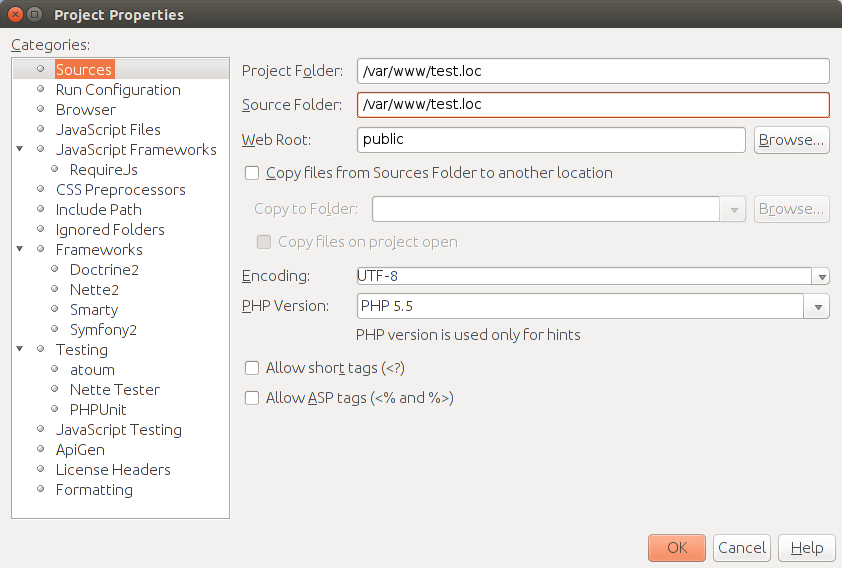The height and width of the screenshot is (568, 842).
Task: Select the Run Configuration category
Action: pyautogui.click(x=118, y=90)
